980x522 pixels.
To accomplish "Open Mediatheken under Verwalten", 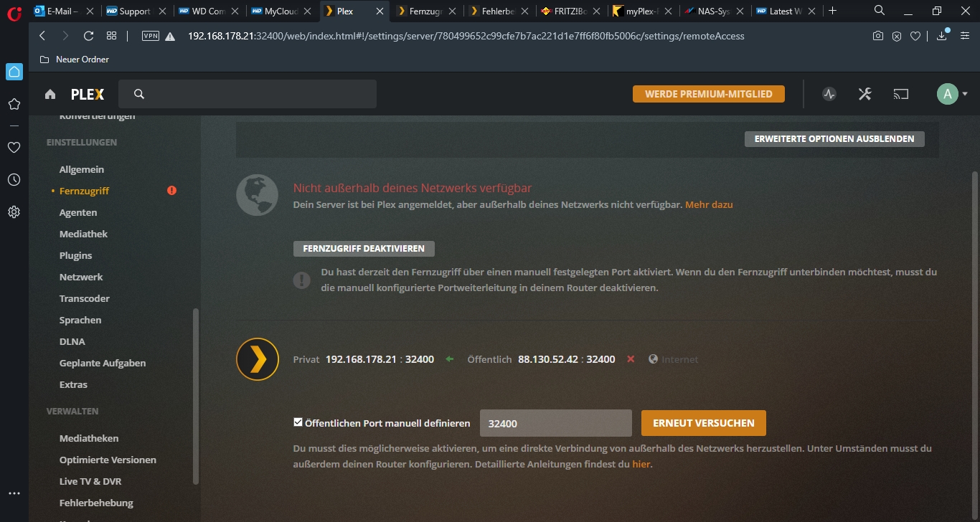I will click(89, 438).
